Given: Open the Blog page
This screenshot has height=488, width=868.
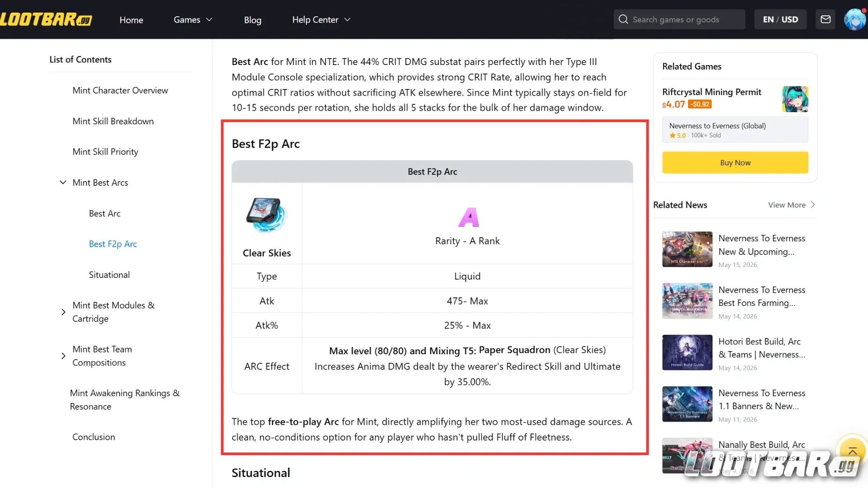Looking at the screenshot, I should [253, 20].
